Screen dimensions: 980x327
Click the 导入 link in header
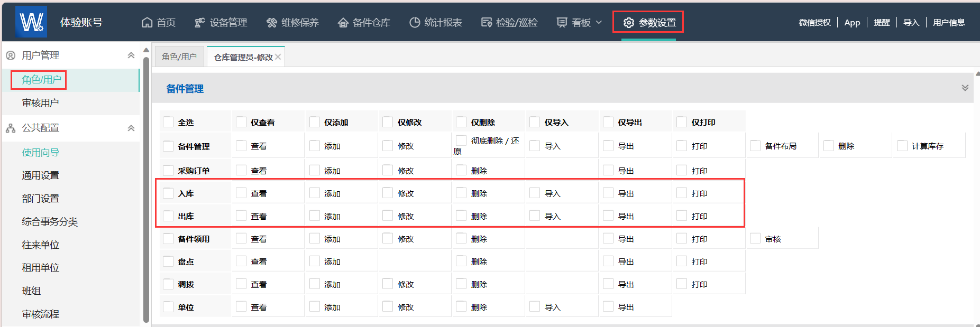click(911, 23)
